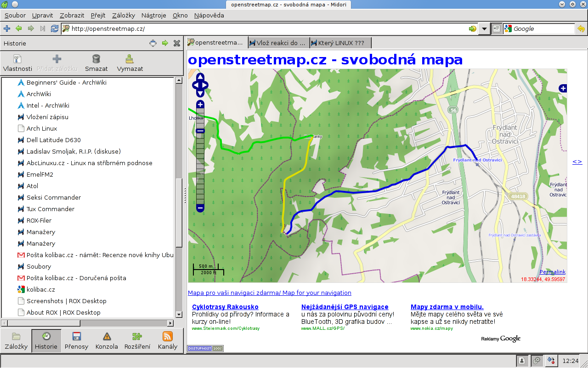This screenshot has width=588, height=368.
Task: Pan the map up with the arrow
Action: 200,77
